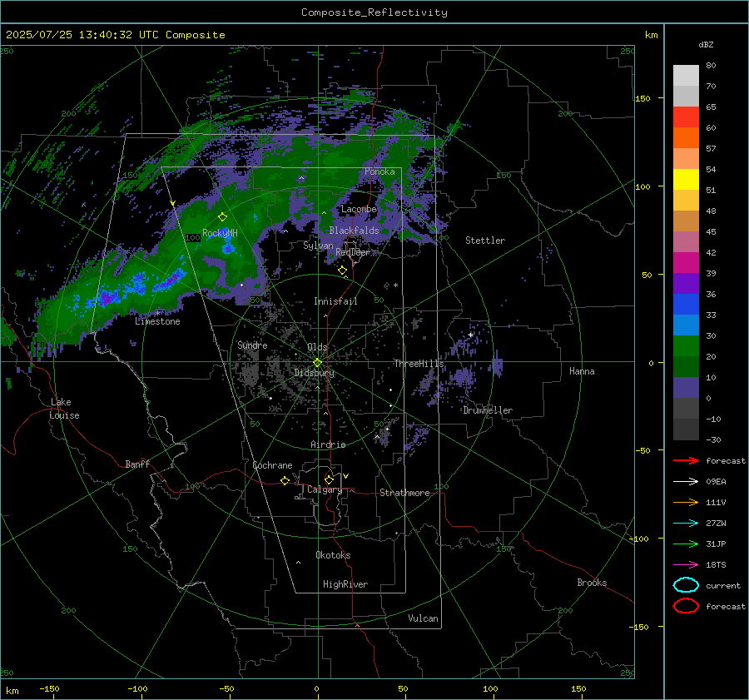Click the red forecast ellipse icon
Screen dimensions: 749x700
pyautogui.click(x=686, y=606)
